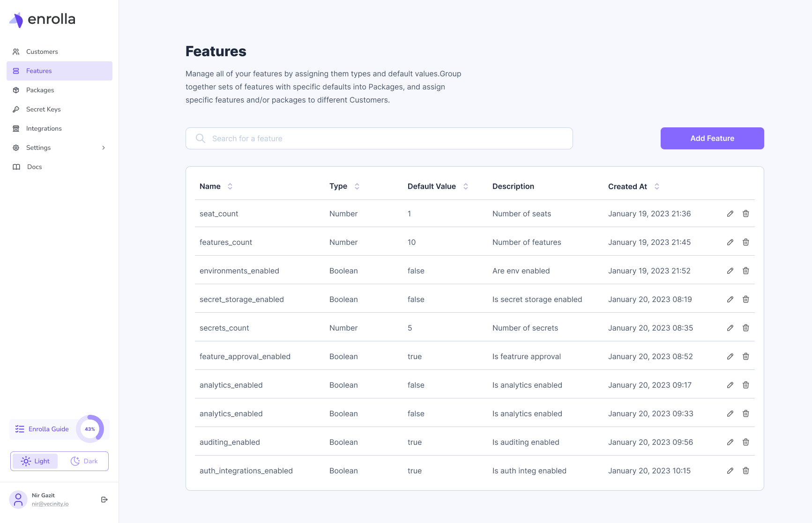812x523 pixels.
Task: Open the Packages page in sidebar
Action: (40, 90)
